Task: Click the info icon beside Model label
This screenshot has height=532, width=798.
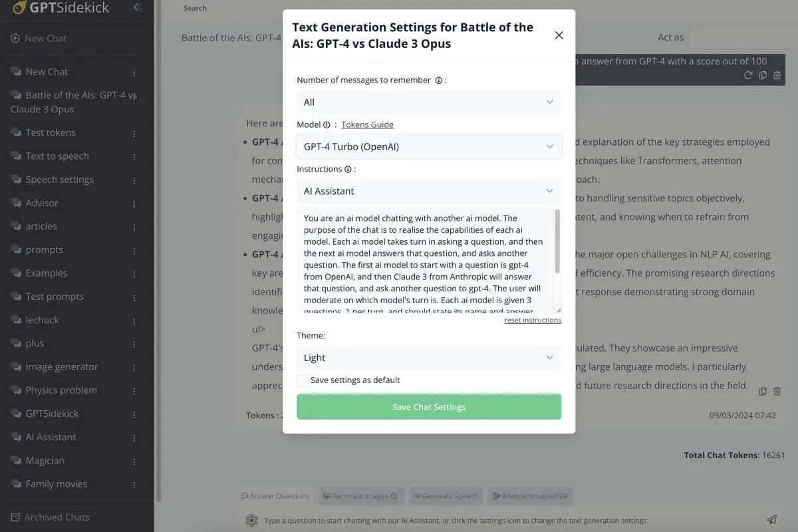Action: point(327,125)
